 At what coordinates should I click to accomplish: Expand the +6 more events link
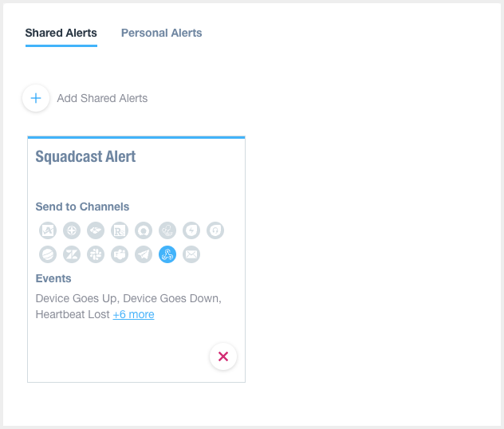(133, 314)
